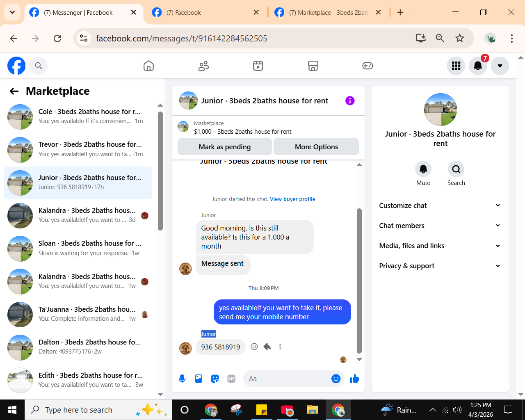
Task: Open system tray hidden icons chevron
Action: (432, 410)
